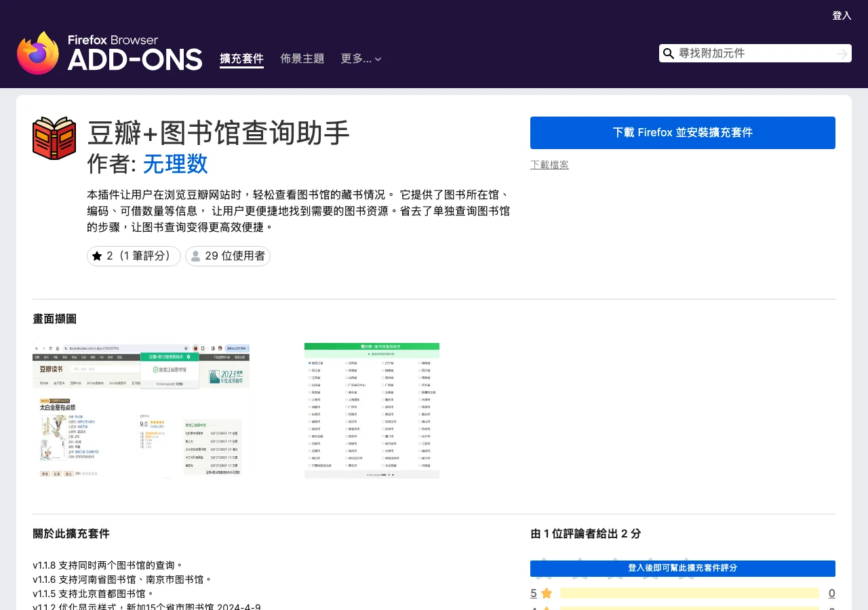
Task: Focus the 尋找附加元件 search field
Action: click(x=755, y=54)
